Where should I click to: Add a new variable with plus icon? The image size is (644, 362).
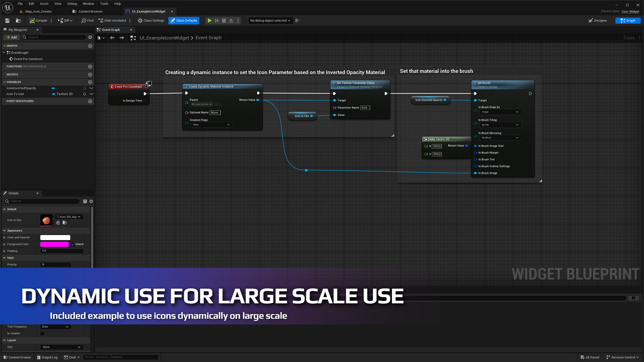coord(90,82)
